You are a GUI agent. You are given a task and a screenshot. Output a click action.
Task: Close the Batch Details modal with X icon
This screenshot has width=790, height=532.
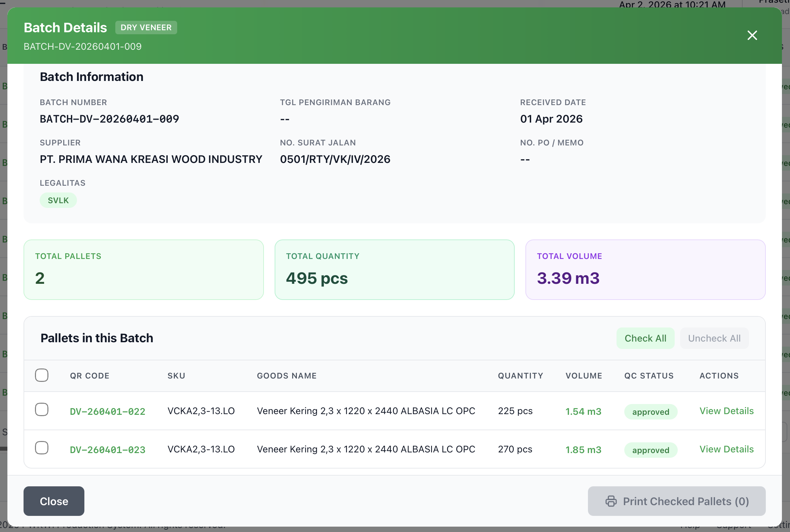pos(752,35)
